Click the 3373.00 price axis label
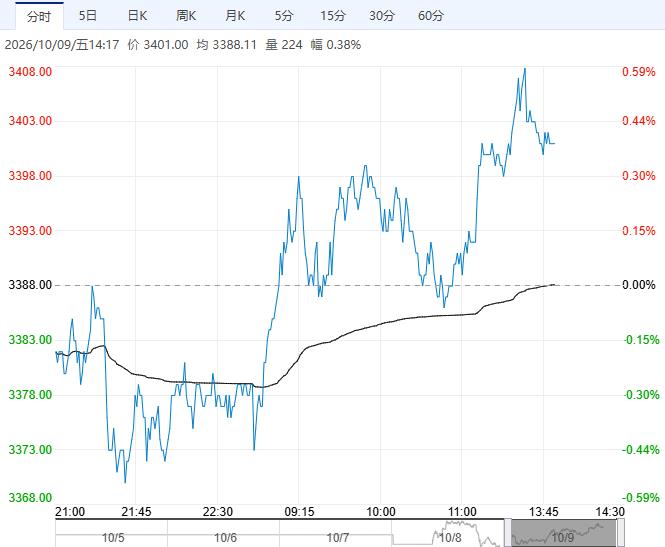The image size is (665, 547). 30,449
